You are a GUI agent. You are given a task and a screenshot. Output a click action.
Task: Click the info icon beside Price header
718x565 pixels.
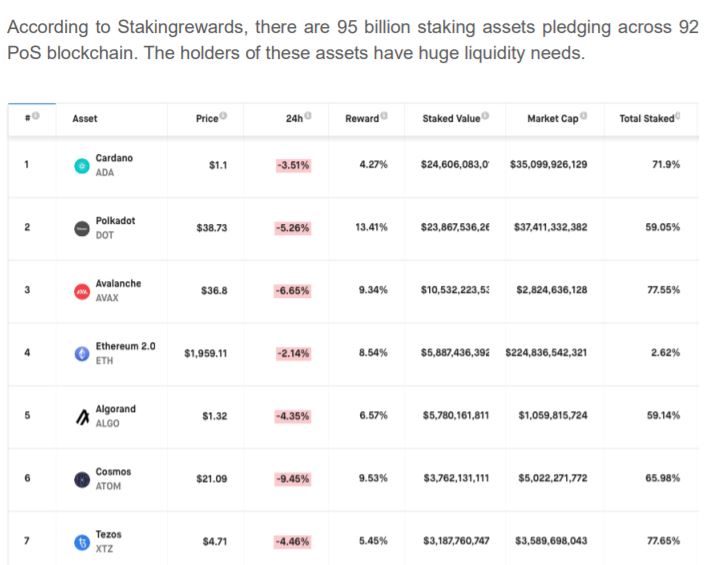coord(223,117)
